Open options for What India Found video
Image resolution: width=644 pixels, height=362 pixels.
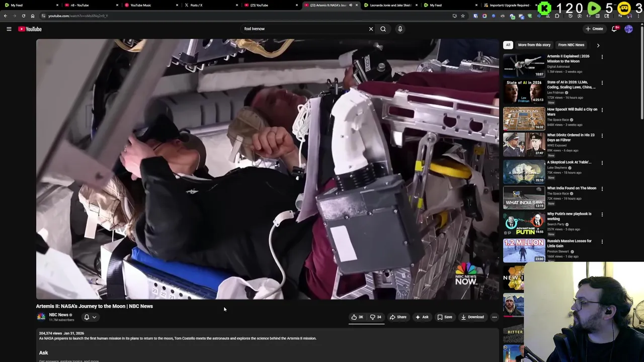(602, 189)
